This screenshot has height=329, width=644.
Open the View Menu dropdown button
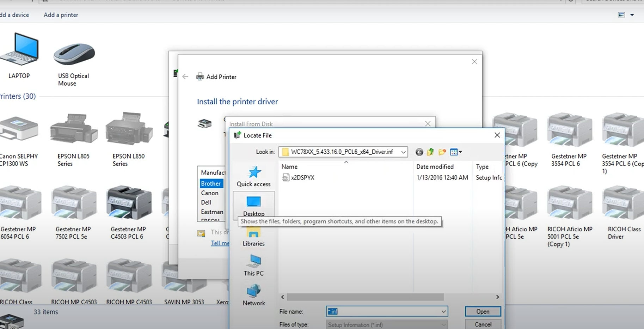pos(456,152)
